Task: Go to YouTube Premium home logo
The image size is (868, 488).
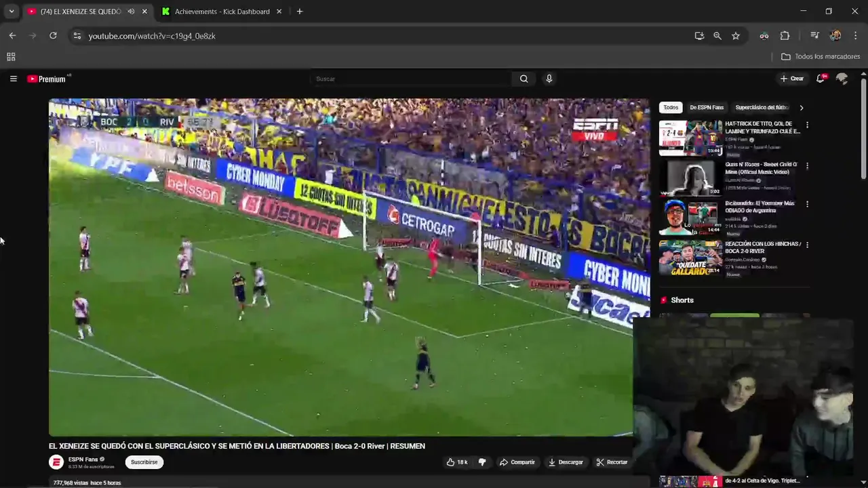Action: coord(47,79)
